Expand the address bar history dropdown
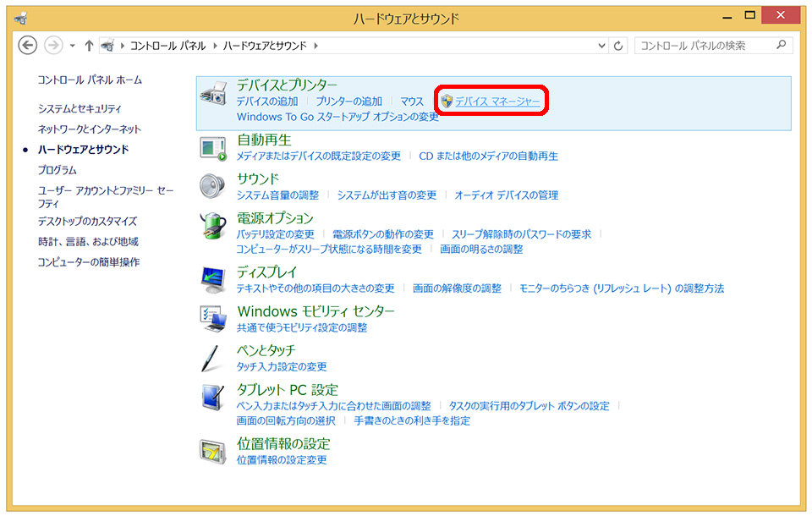 click(601, 46)
